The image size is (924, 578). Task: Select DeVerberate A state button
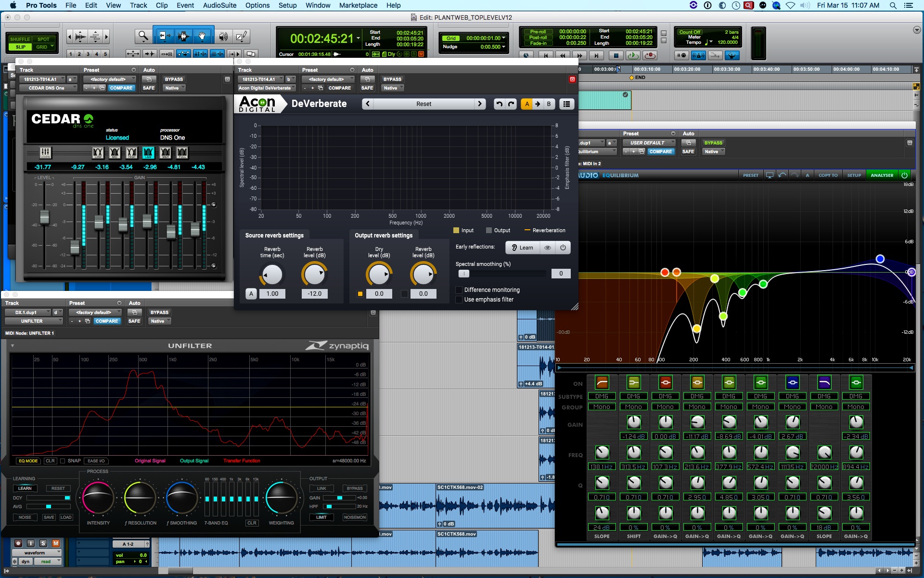tap(526, 104)
